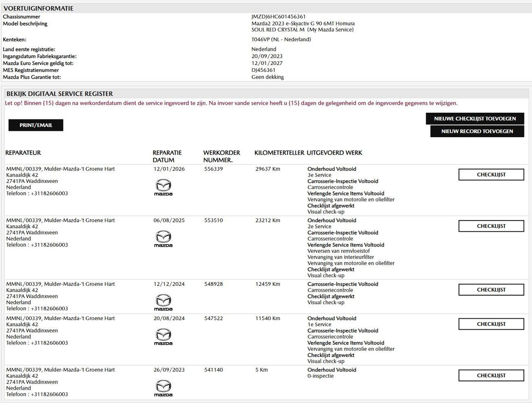Click the Voertuiginformatie section heading
532x403 pixels.
(39, 8)
